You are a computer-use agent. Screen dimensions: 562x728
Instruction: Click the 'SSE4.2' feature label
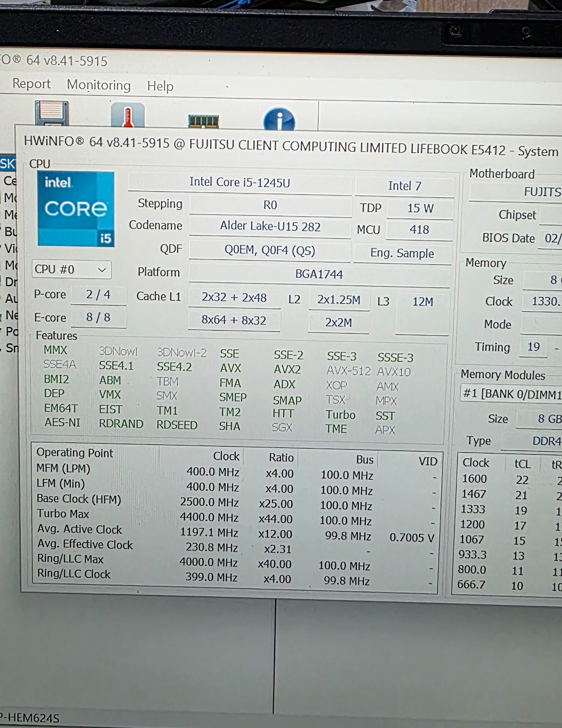(175, 367)
